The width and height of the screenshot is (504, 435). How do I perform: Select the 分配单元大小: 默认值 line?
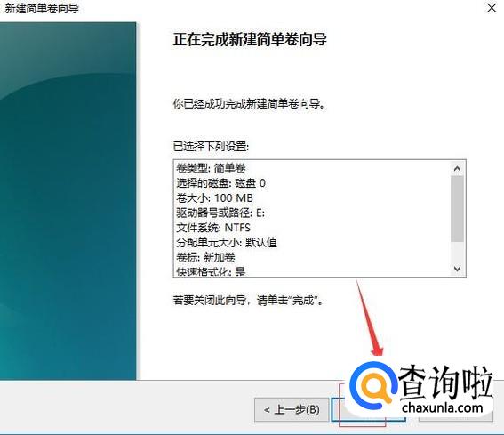227,242
